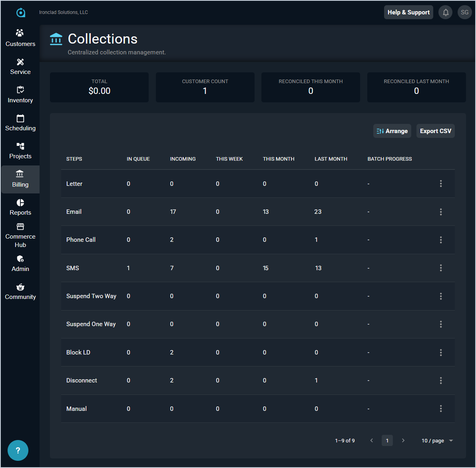Open the Customers sidebar section
This screenshot has height=468, width=476.
(20, 38)
